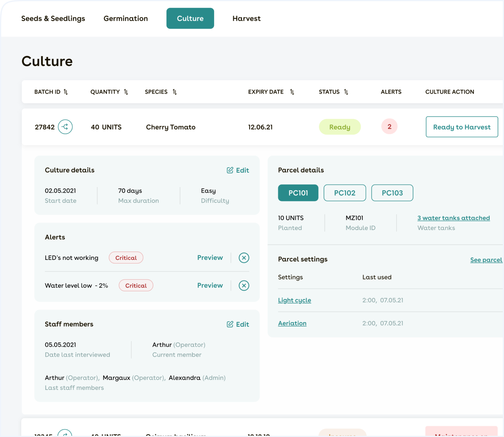This screenshot has width=504, height=437.
Task: Select parcel PC101
Action: coord(298,193)
